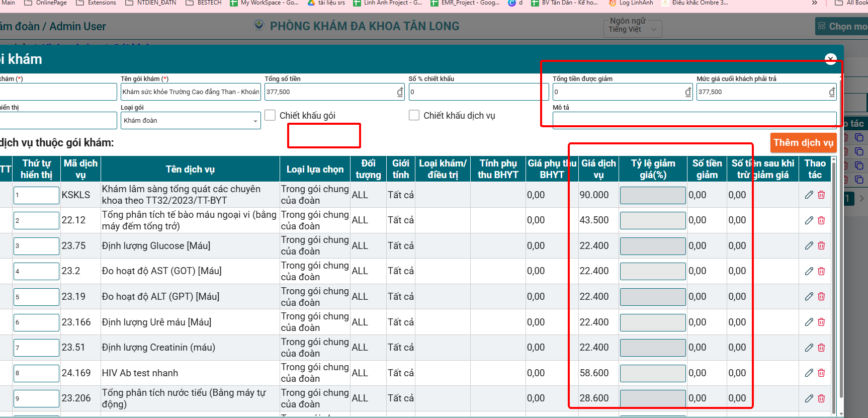Image resolution: width=868 pixels, height=418 pixels.
Task: Click the Loại lựa chọn column header
Action: click(x=315, y=169)
